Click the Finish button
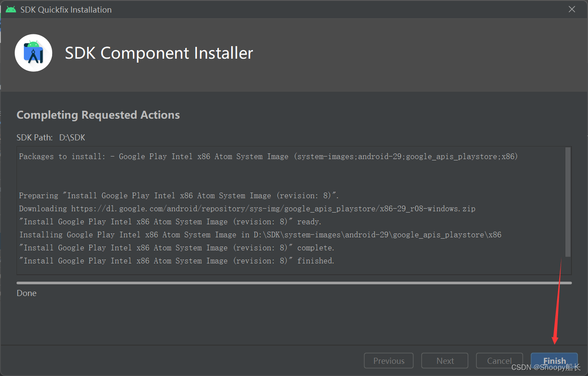This screenshot has height=376, width=588. tap(554, 361)
